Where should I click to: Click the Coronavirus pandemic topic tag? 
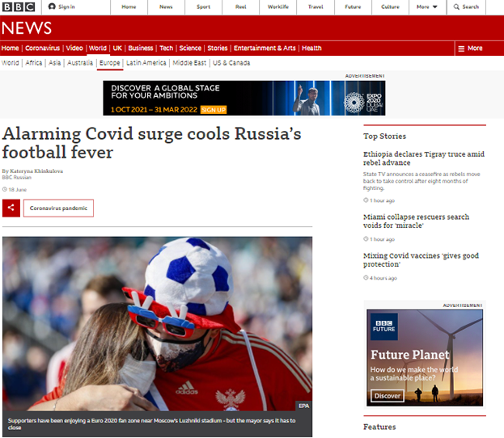[58, 208]
